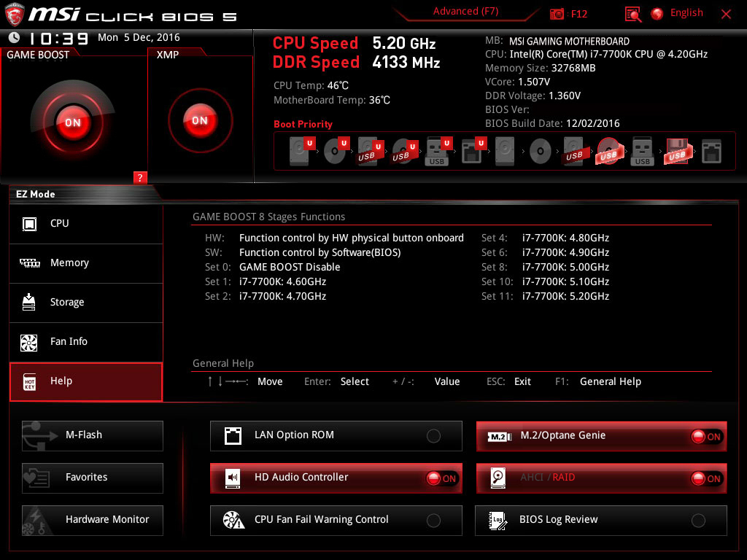Open the CPU section in EZ Mode

pyautogui.click(x=86, y=224)
